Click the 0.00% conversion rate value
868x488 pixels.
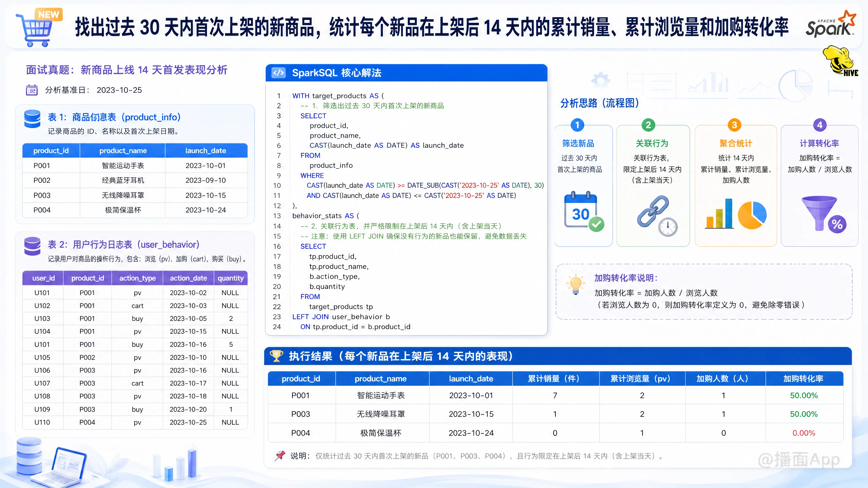pyautogui.click(x=804, y=433)
